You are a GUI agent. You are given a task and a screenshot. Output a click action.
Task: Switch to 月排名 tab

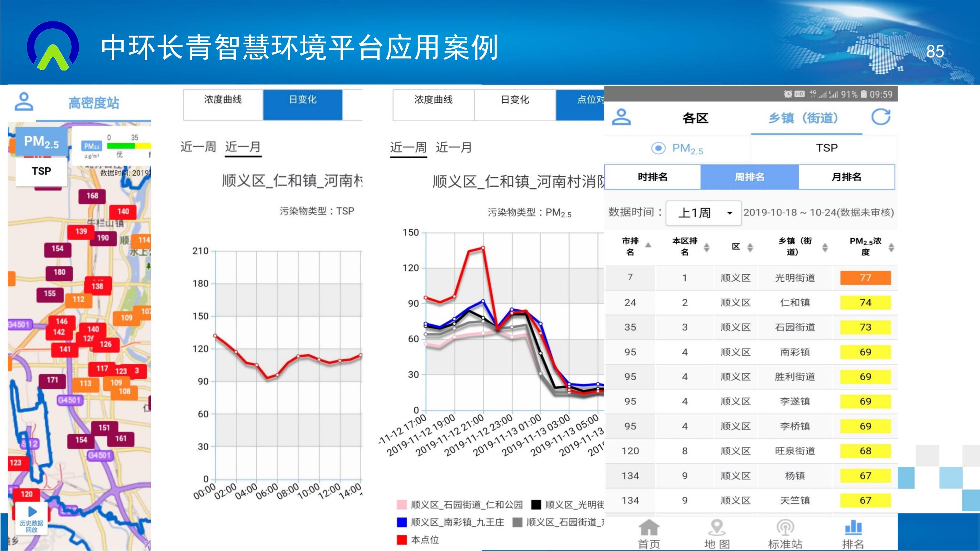click(x=846, y=177)
